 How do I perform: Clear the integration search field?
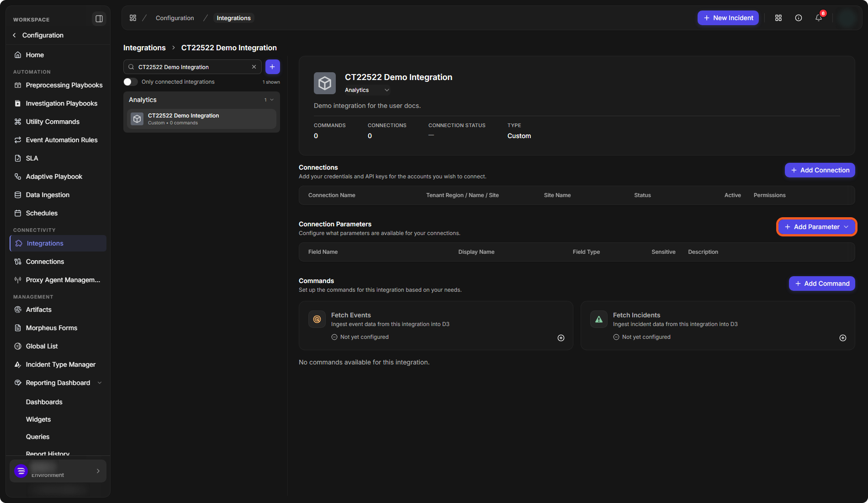tap(254, 67)
